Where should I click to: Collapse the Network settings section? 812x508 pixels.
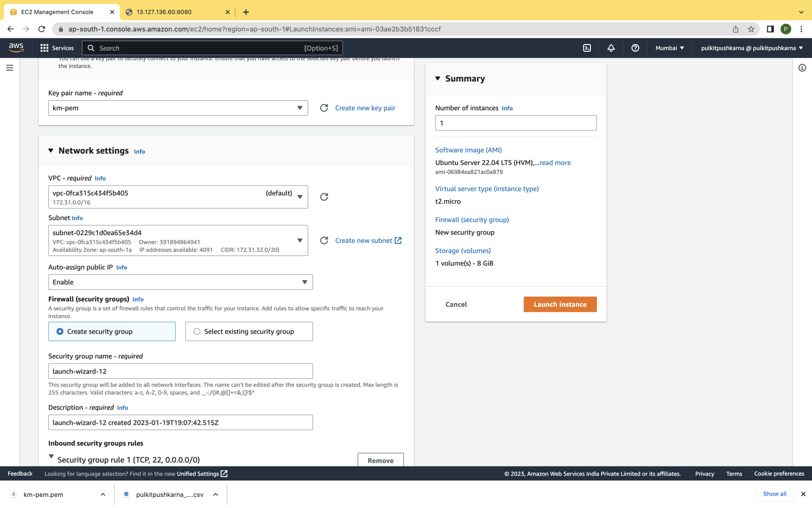click(51, 151)
